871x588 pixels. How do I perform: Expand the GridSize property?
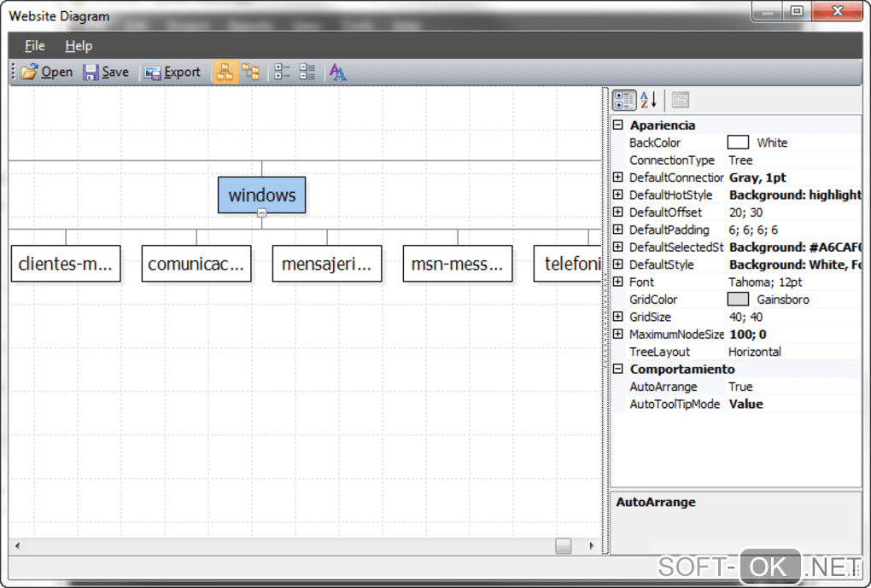point(617,317)
